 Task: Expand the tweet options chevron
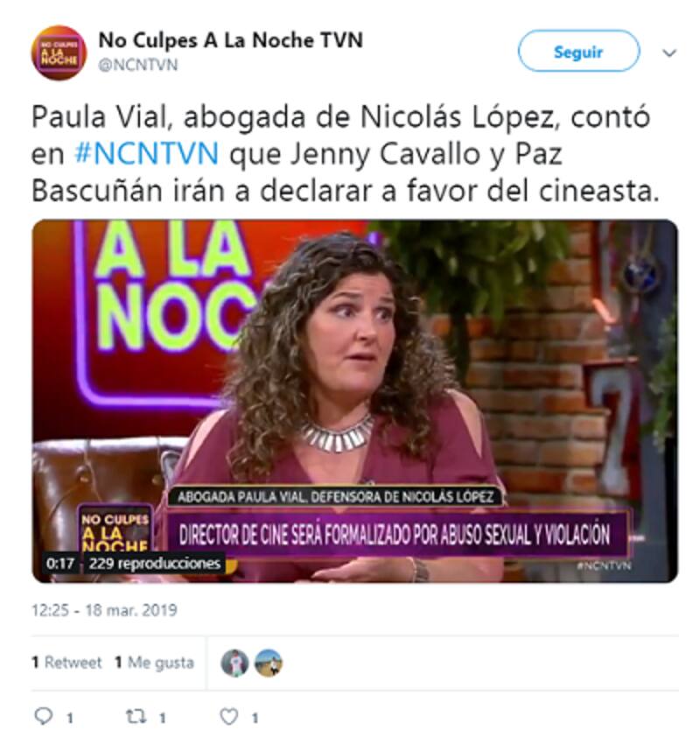point(669,53)
